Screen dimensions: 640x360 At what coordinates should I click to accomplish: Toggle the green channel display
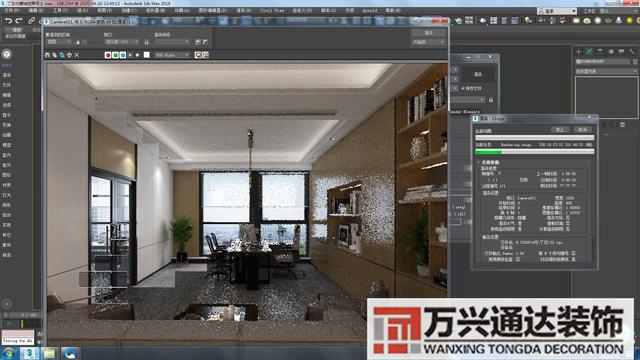click(116, 55)
